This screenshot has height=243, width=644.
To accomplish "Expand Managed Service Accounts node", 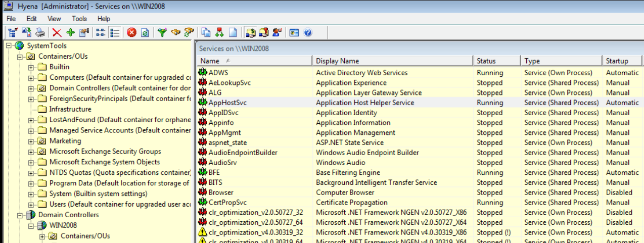I will 31,130.
